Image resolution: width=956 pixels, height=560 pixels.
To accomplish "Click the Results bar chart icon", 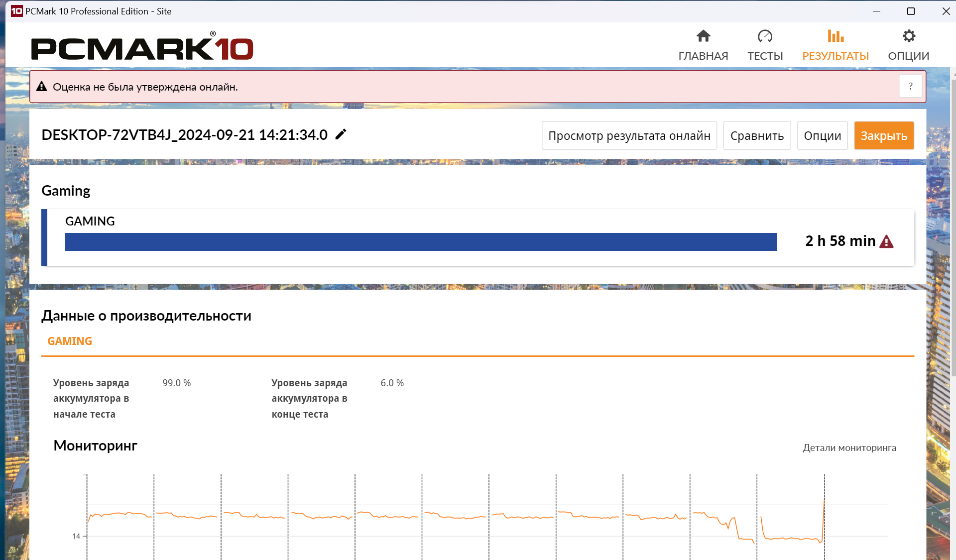I will tap(836, 36).
